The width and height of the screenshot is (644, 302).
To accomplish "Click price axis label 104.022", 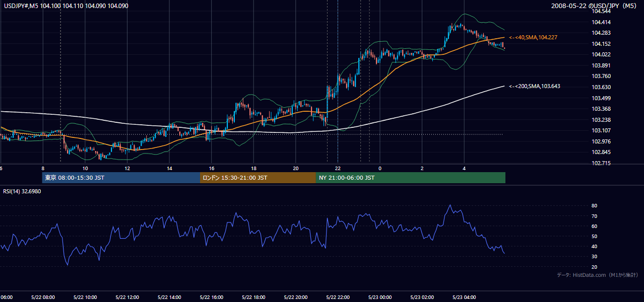I will tap(602, 54).
